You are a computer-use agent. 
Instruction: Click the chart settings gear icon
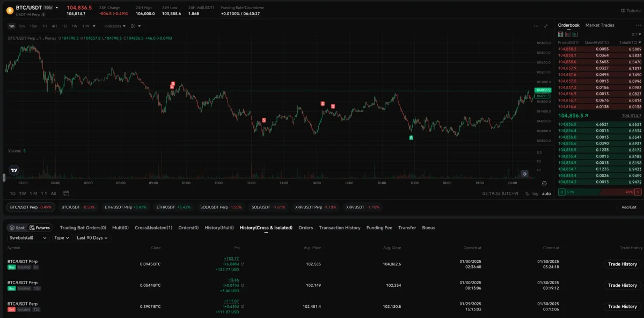pyautogui.click(x=544, y=183)
